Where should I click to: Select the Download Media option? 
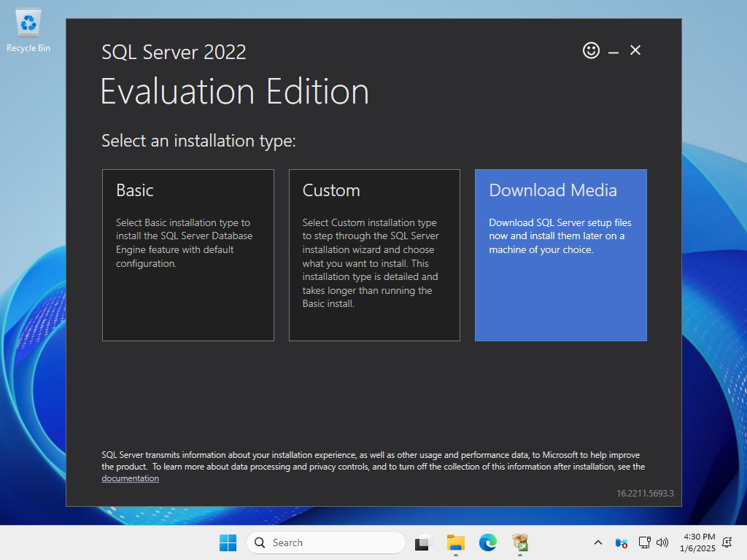point(561,254)
